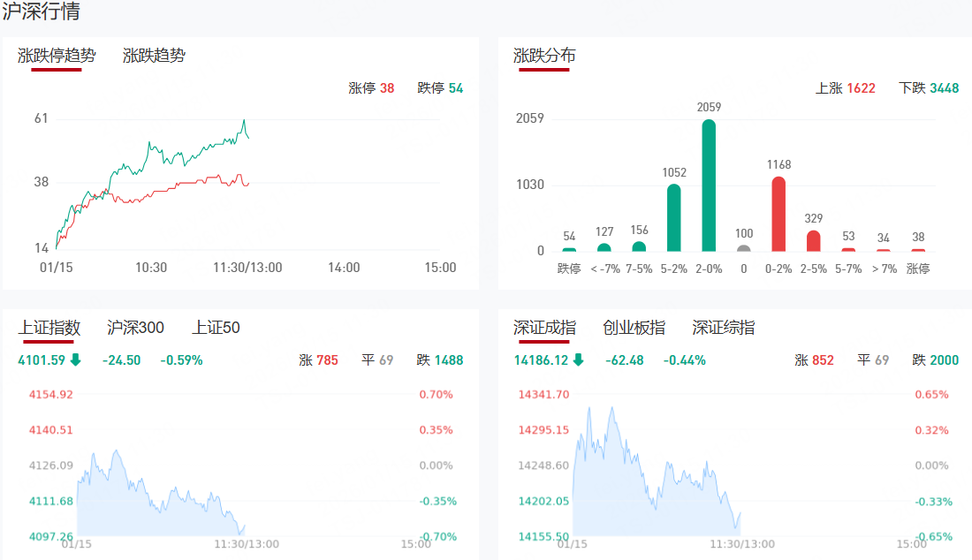Image resolution: width=972 pixels, height=560 pixels.
Task: Click the 上证指数 tab
Action: coord(49,328)
